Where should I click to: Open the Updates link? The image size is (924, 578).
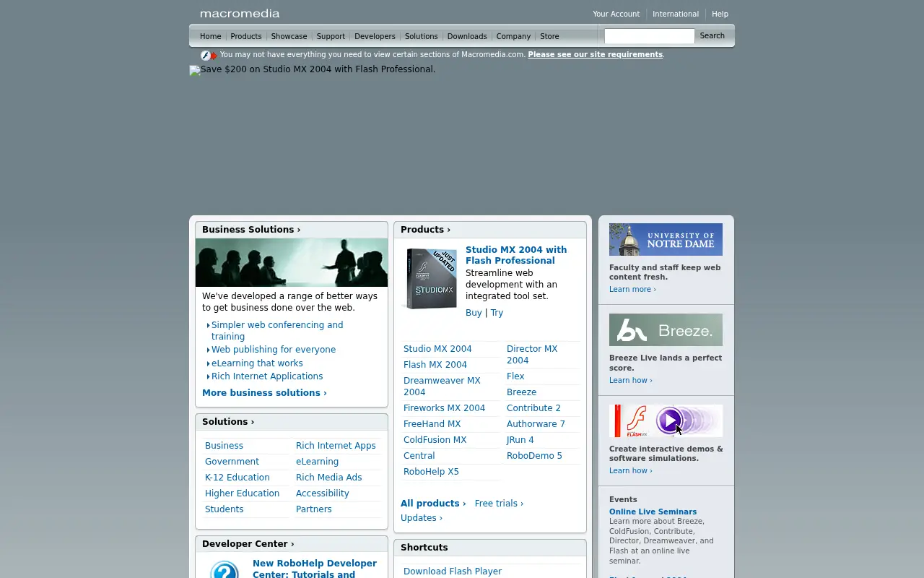pos(422,518)
